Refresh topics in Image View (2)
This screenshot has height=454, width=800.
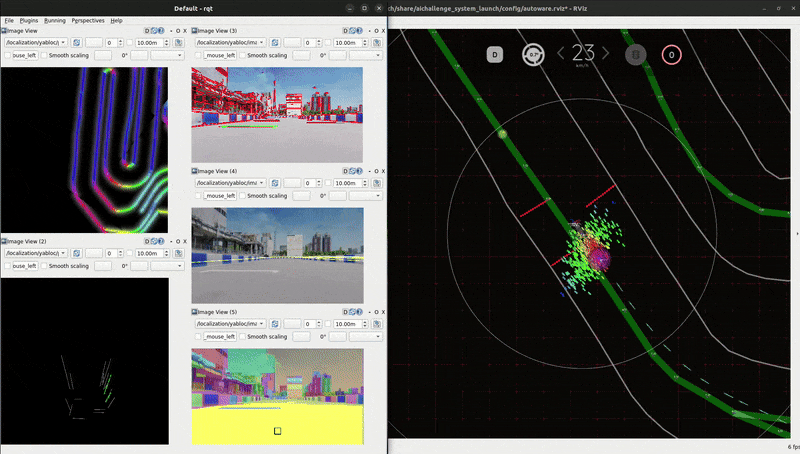pyautogui.click(x=77, y=253)
